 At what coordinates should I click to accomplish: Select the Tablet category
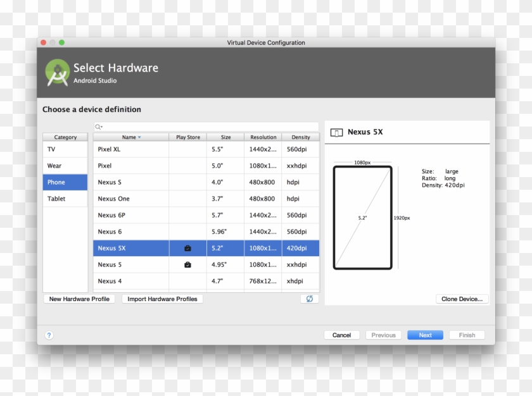(65, 199)
